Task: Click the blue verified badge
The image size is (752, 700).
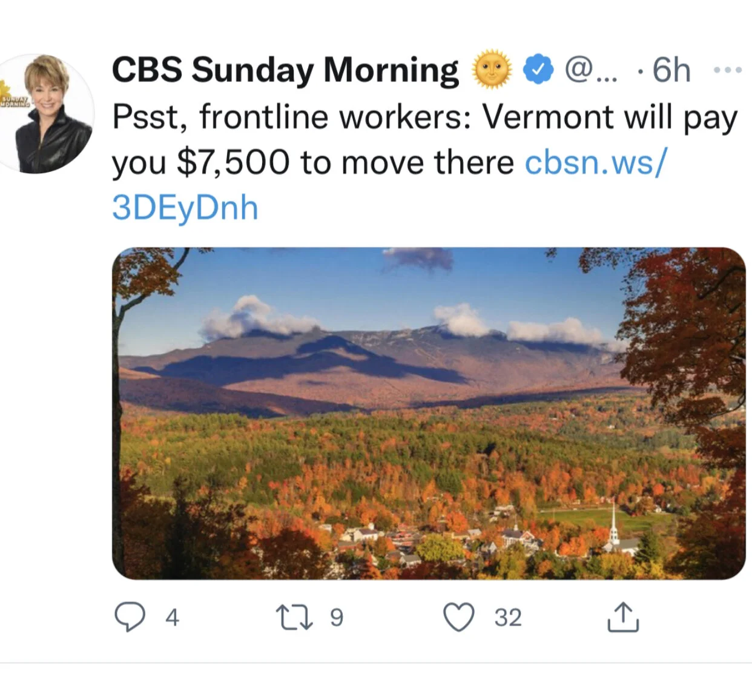Action: pyautogui.click(x=538, y=70)
